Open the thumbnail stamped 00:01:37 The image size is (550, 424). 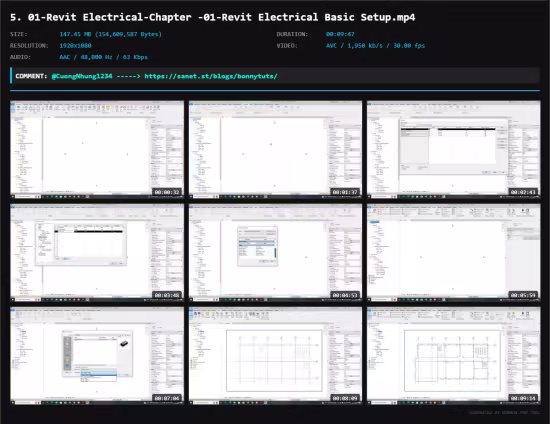[x=275, y=150]
